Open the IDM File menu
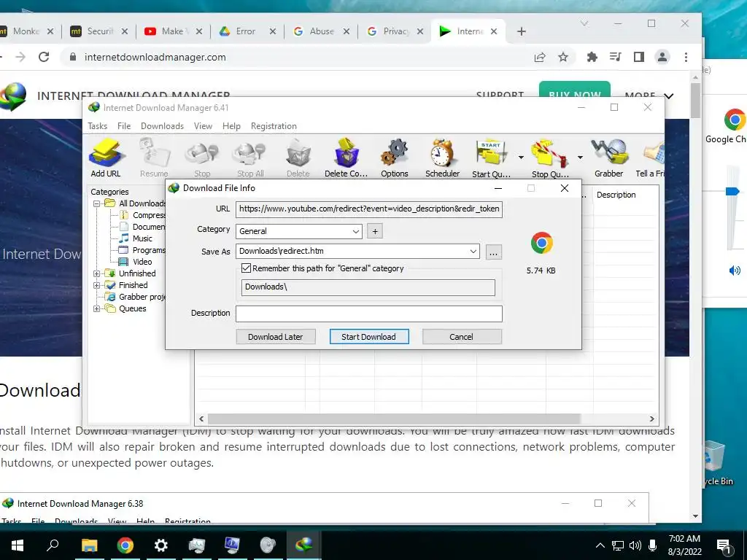This screenshot has height=560, width=747. [x=124, y=126]
